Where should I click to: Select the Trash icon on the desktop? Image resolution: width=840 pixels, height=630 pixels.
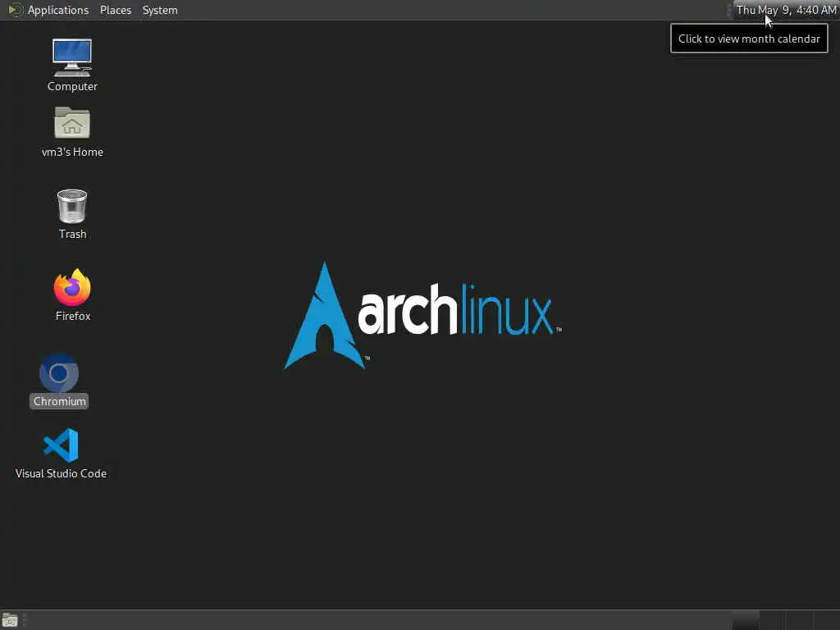72,214
